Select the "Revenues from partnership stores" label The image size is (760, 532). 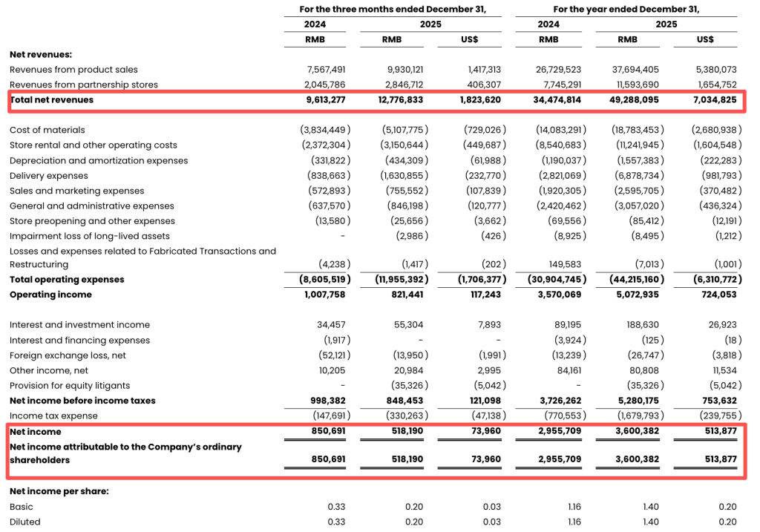84,85
